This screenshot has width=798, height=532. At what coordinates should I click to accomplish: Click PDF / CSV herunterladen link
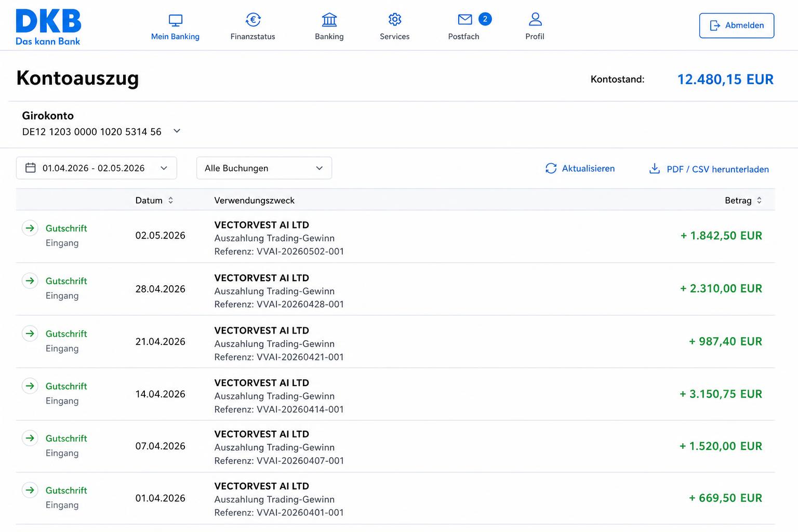click(x=718, y=169)
